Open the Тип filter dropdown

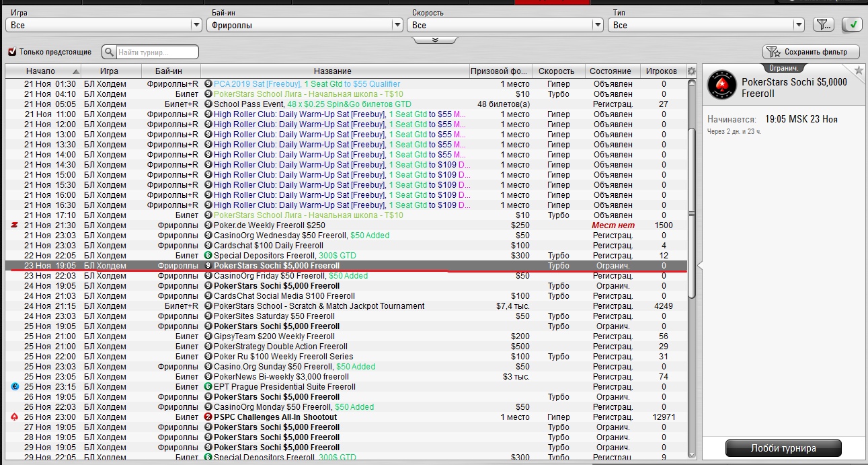(x=706, y=25)
